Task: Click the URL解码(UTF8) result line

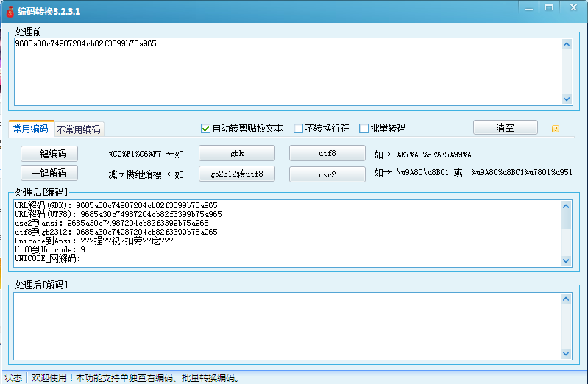Action: pyautogui.click(x=118, y=214)
